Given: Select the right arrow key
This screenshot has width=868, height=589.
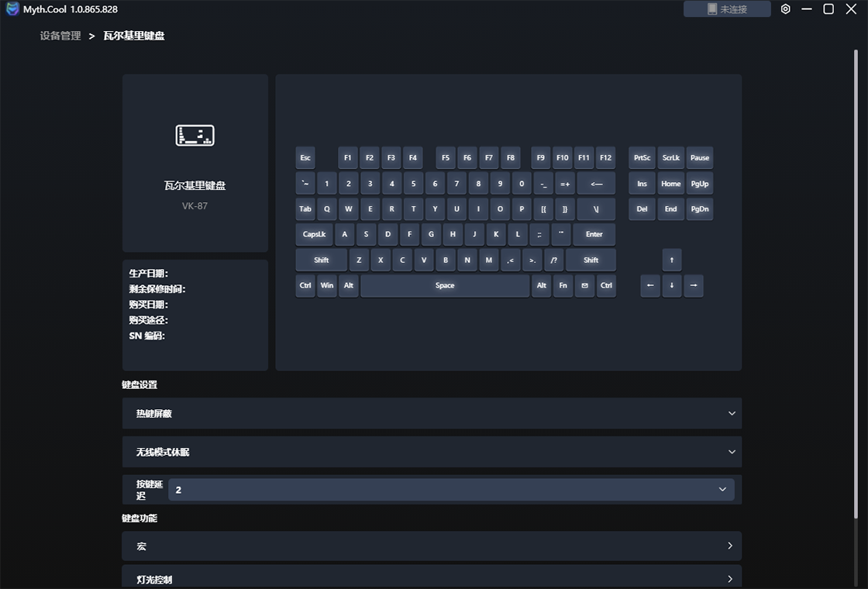Looking at the screenshot, I should (x=693, y=285).
